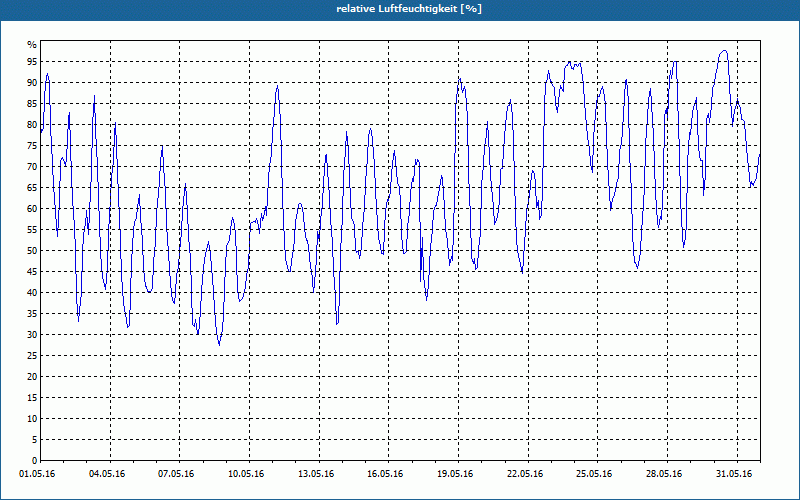Click the y-axis label '90'

[x=32, y=83]
